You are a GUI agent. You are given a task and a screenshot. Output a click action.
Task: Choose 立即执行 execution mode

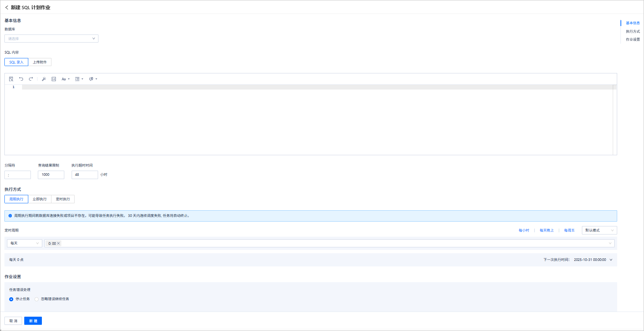pyautogui.click(x=40, y=199)
